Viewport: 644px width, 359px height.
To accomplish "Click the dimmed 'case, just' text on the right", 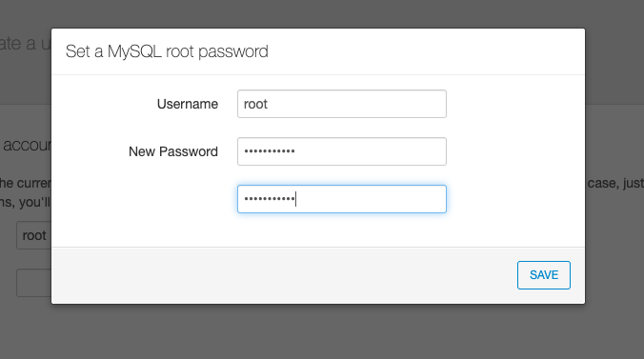I will (615, 183).
